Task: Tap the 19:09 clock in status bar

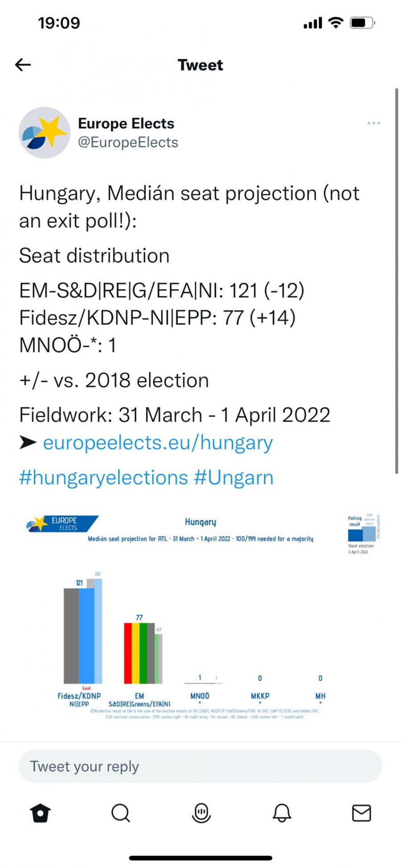Action: (x=59, y=23)
